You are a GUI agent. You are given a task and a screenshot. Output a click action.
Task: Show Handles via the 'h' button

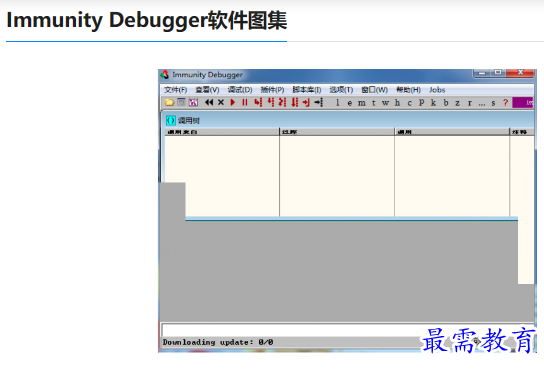coord(398,103)
